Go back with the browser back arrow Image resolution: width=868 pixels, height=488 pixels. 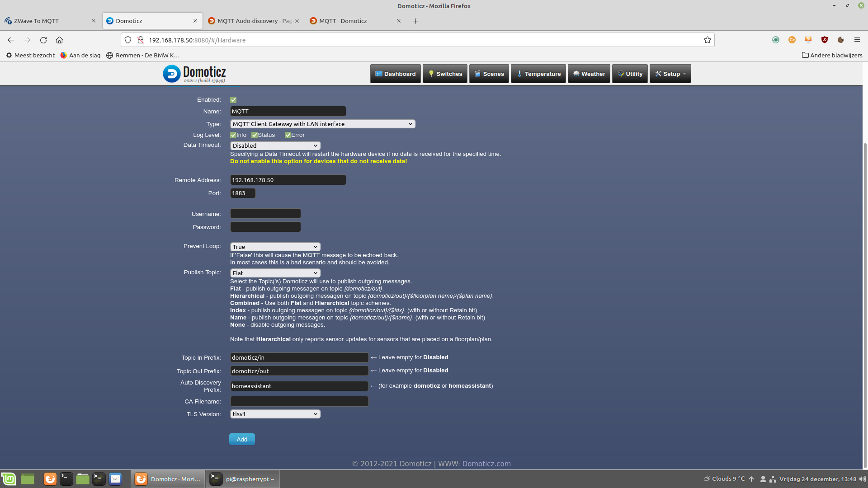coord(11,40)
